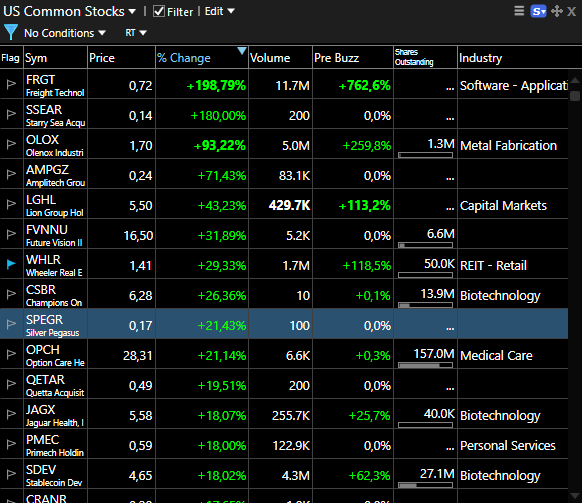Image resolution: width=582 pixels, height=503 pixels.
Task: Select the FRGT Freight Technol symbol
Action: 55,85
